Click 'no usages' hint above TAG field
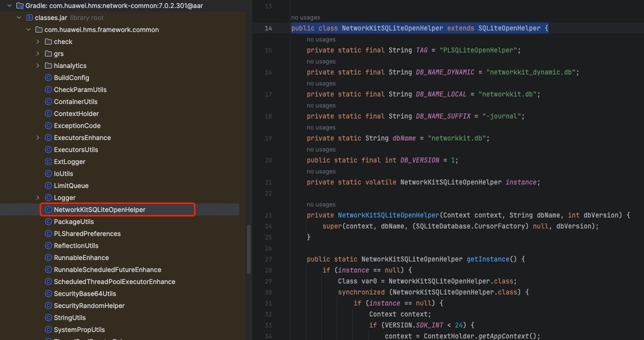 tap(321, 39)
